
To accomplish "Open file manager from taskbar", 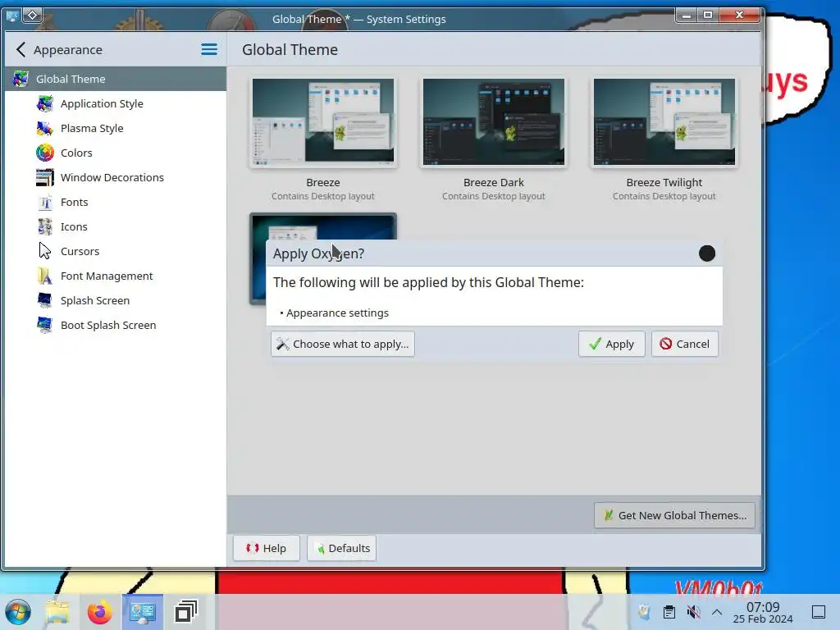I will (x=57, y=612).
